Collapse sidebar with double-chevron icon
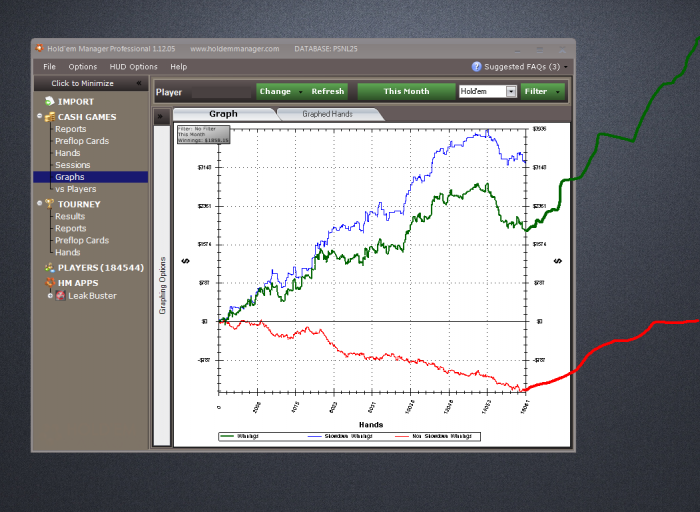The width and height of the screenshot is (700, 512). tap(139, 83)
